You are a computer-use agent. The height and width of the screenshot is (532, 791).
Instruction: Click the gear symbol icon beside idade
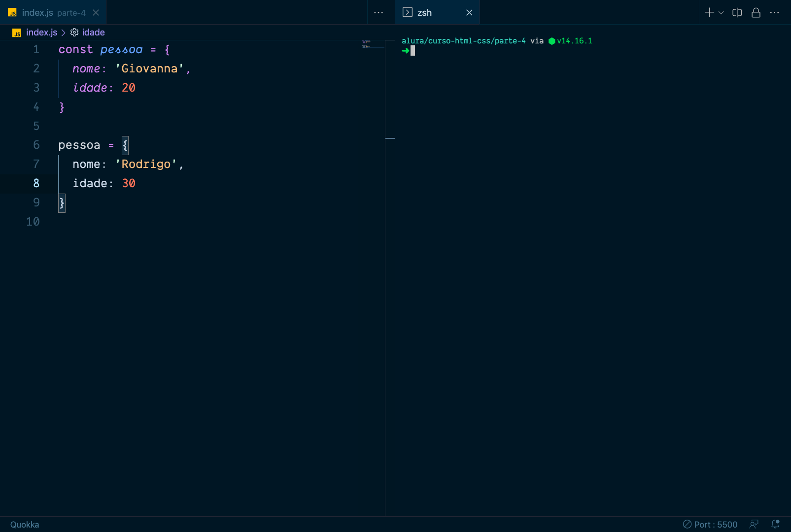pyautogui.click(x=74, y=33)
